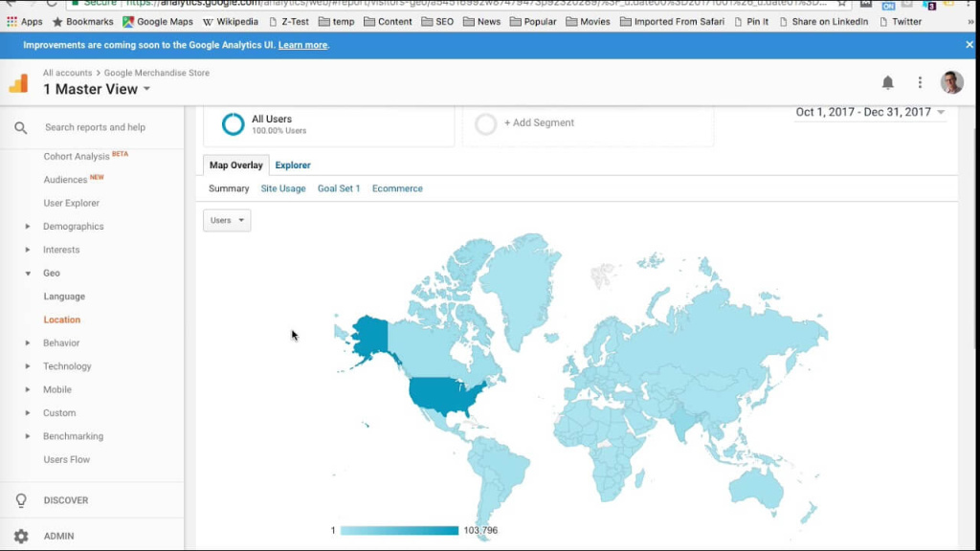Open the Popular bookmarks folder
The image size is (980, 551).
[533, 21]
